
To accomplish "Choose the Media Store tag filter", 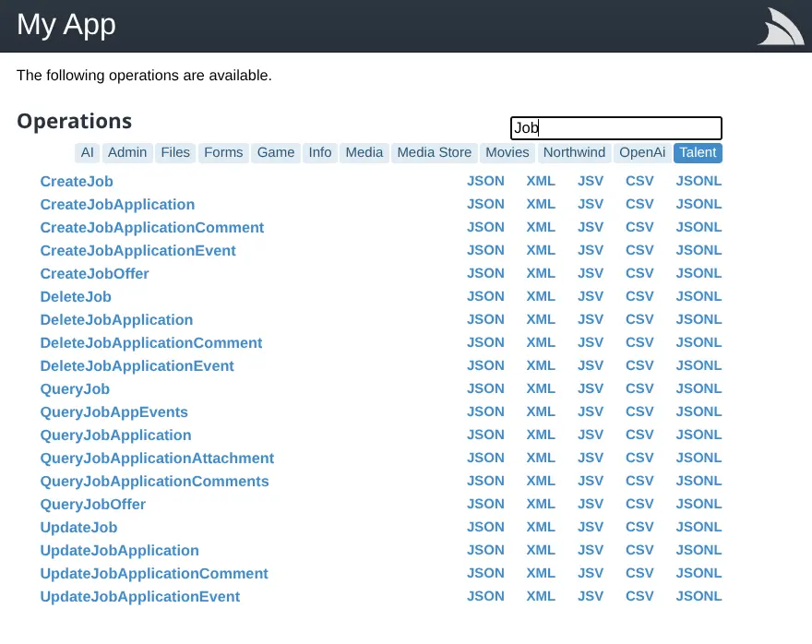I will point(434,153).
